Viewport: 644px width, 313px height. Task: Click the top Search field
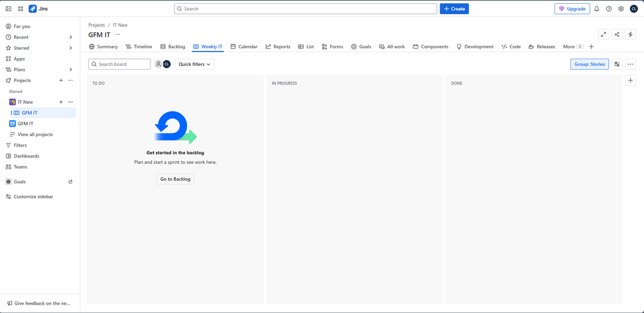point(306,8)
